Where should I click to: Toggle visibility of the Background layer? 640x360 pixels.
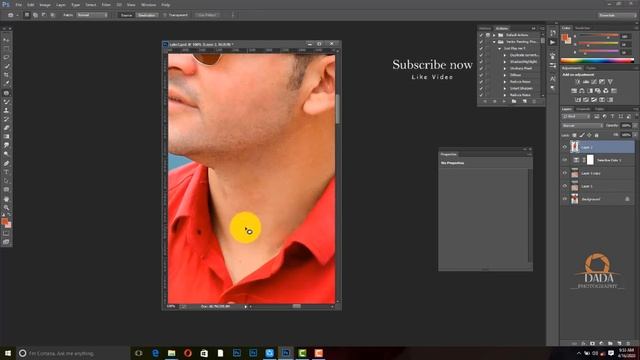pos(565,199)
